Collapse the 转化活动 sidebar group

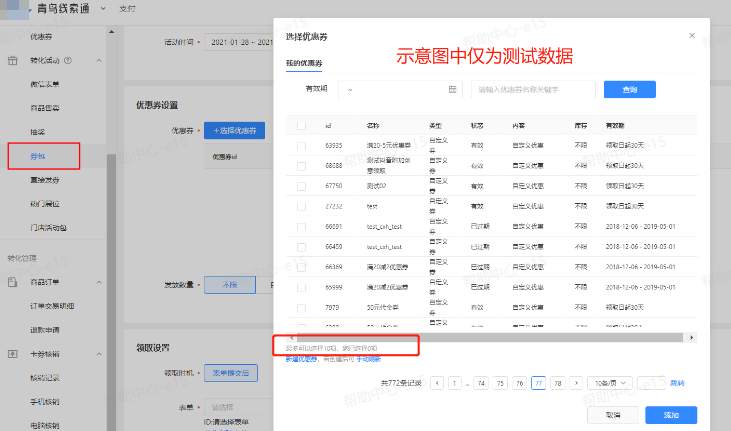coord(99,61)
